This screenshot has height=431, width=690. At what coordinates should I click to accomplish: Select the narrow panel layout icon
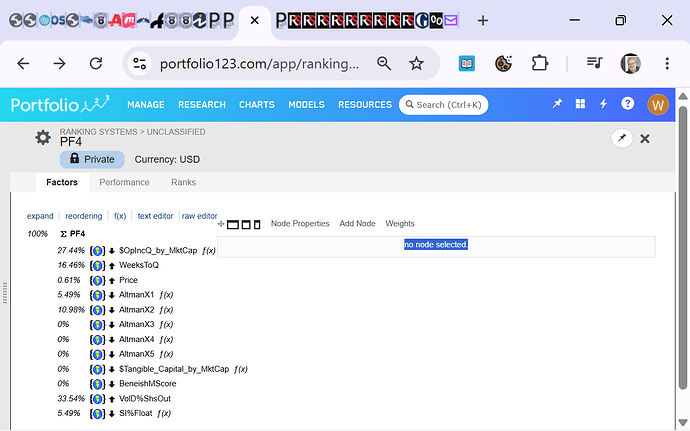point(257,225)
